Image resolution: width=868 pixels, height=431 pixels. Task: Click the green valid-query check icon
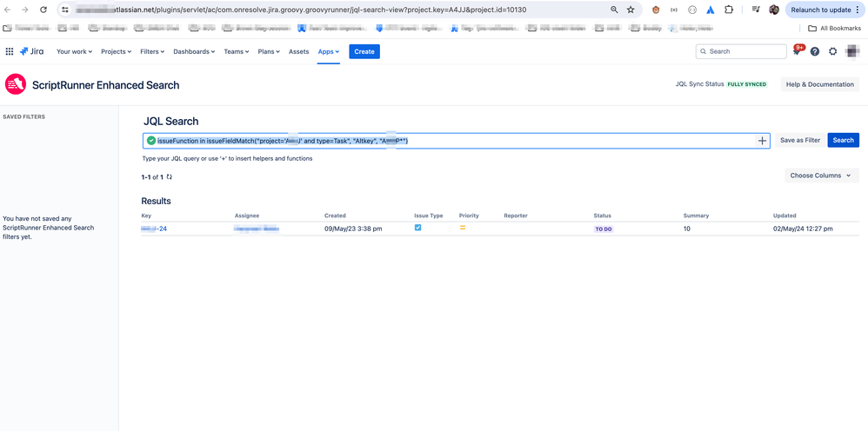point(151,141)
